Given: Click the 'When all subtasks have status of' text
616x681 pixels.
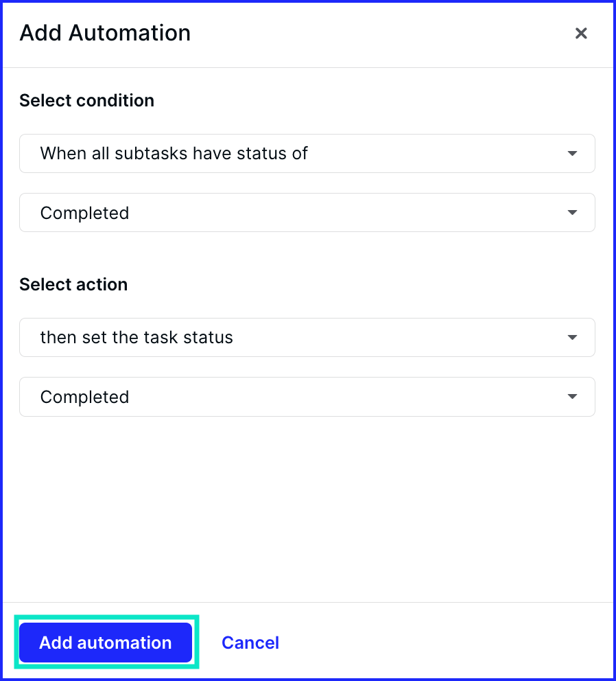Looking at the screenshot, I should coord(174,153).
